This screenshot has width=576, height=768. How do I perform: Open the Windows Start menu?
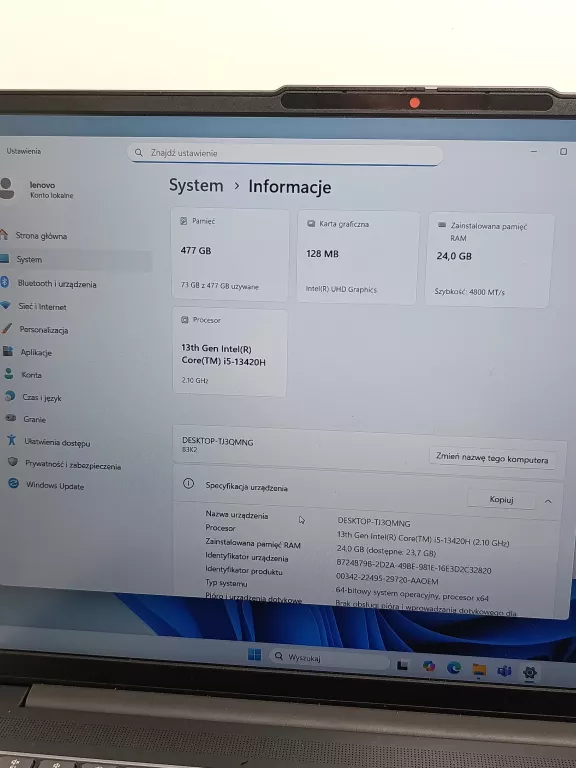pyautogui.click(x=254, y=654)
